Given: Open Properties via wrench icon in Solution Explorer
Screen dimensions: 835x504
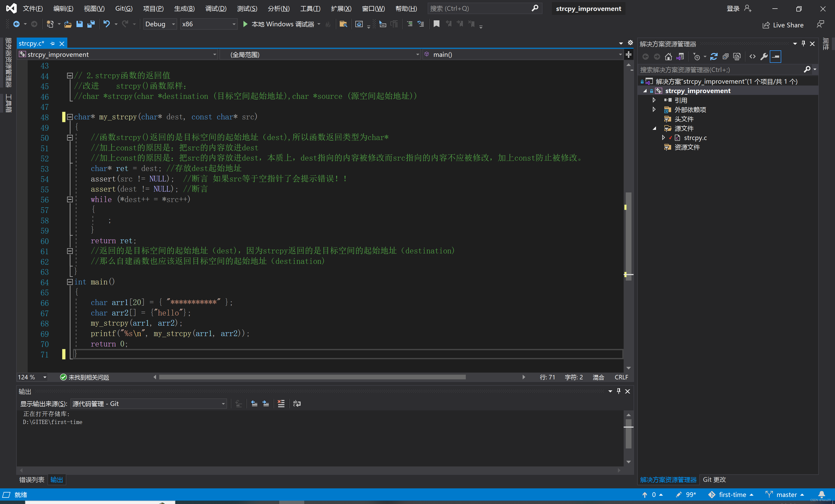Looking at the screenshot, I should [764, 56].
